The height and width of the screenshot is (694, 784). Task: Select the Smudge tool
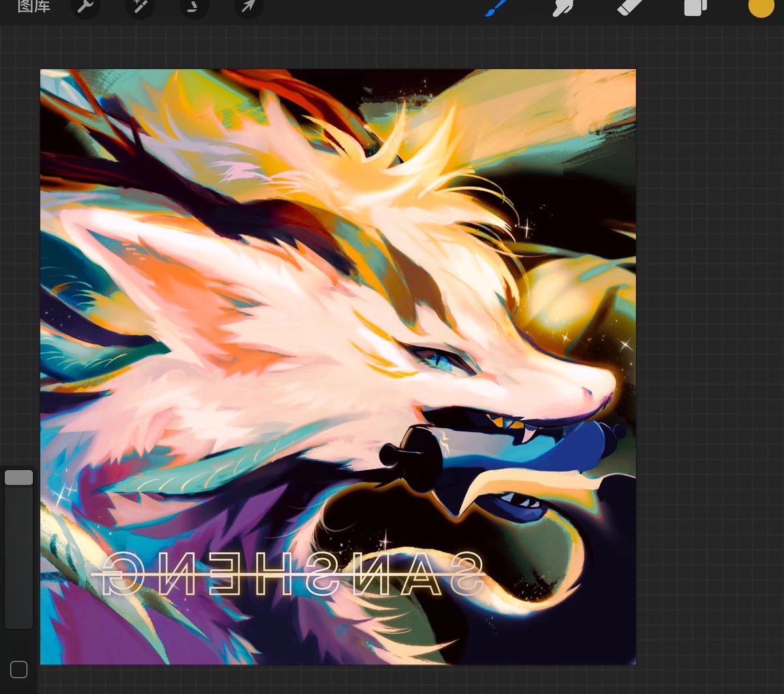pos(563,8)
